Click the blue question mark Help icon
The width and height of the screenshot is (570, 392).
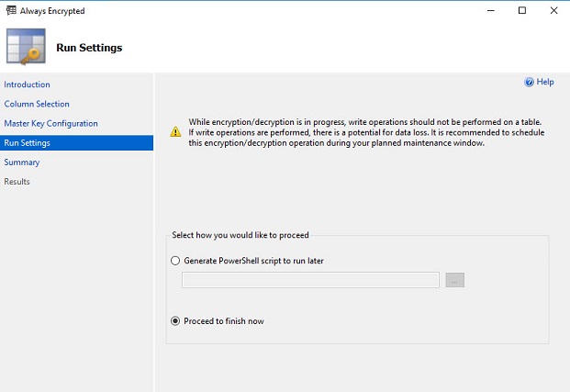tap(529, 82)
